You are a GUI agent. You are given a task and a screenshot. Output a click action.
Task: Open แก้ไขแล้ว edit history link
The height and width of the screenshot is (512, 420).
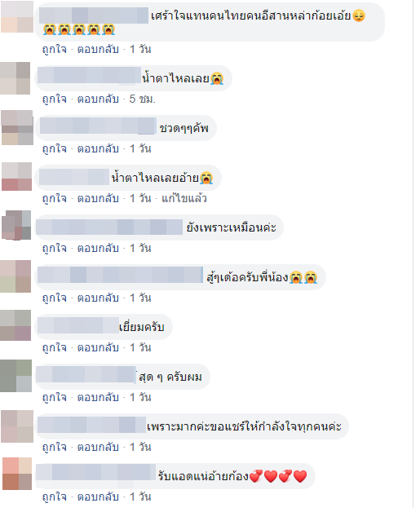184,199
